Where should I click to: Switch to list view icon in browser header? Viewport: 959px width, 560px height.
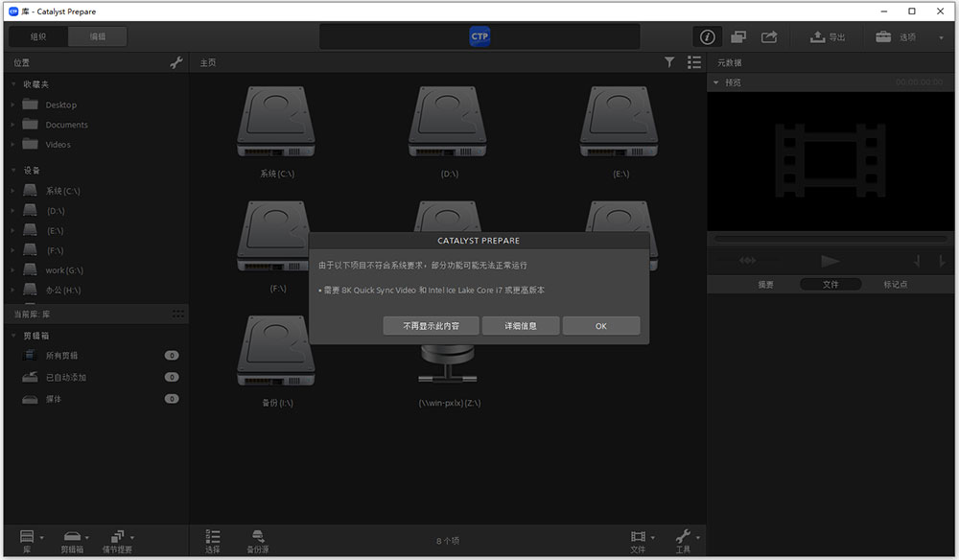pos(694,62)
